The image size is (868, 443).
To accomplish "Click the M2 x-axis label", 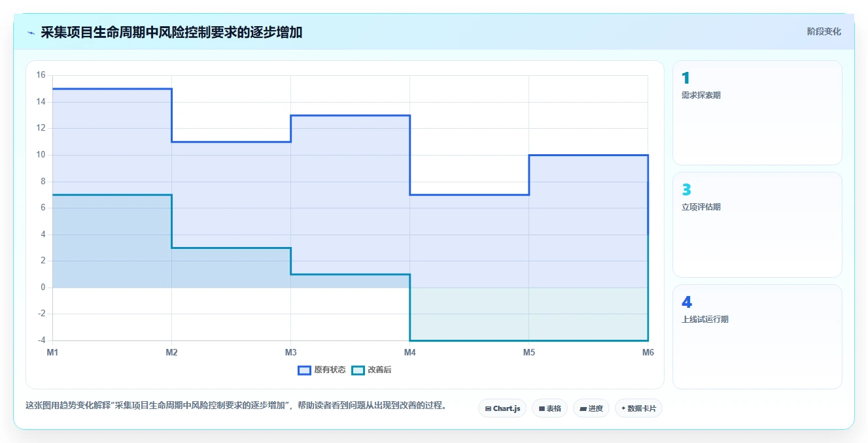I will pyautogui.click(x=171, y=352).
